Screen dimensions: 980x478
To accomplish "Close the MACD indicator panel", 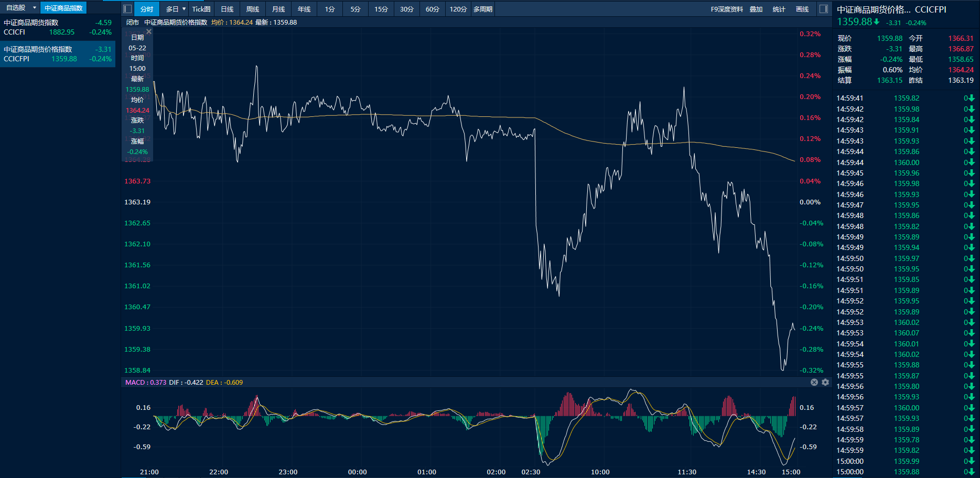I will pyautogui.click(x=814, y=382).
